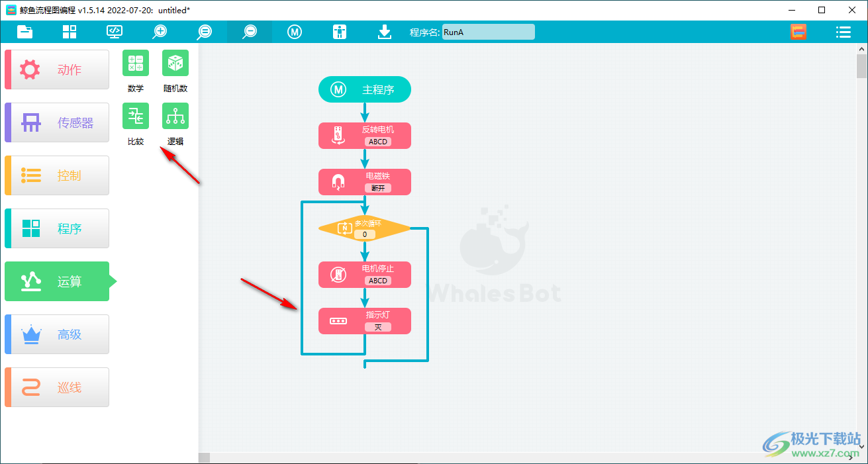Open the list menu icon at top right
This screenshot has width=868, height=464.
click(x=843, y=32)
